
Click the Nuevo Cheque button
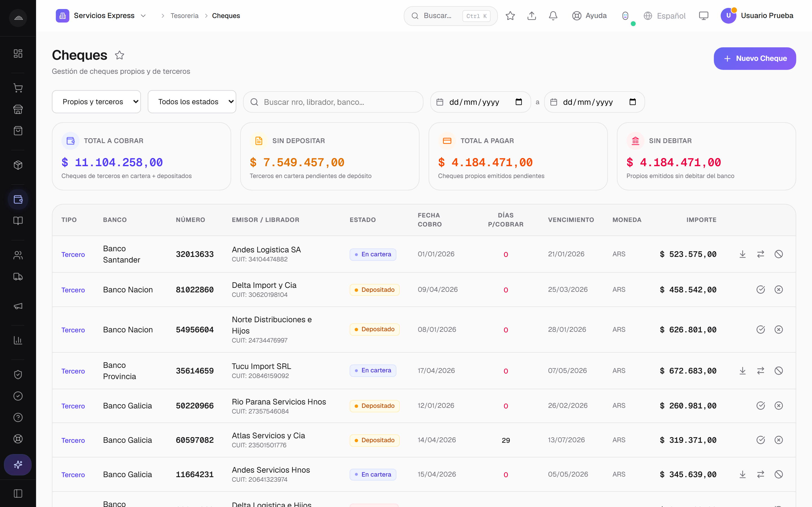(x=754, y=58)
